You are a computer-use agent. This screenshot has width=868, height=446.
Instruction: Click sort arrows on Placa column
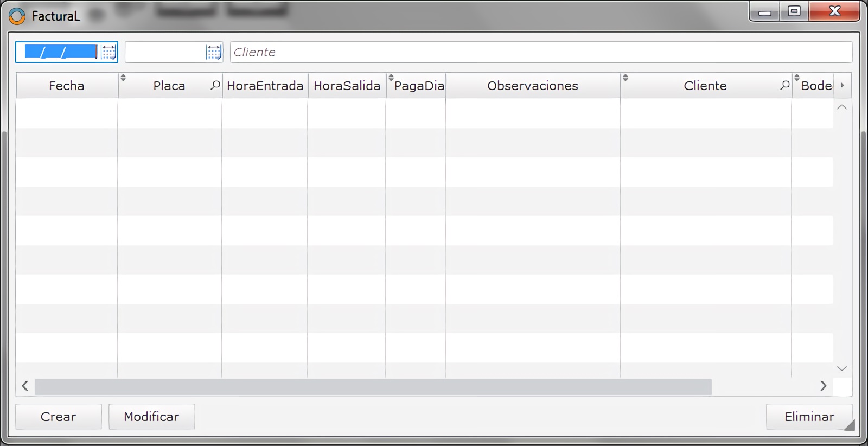tap(123, 78)
